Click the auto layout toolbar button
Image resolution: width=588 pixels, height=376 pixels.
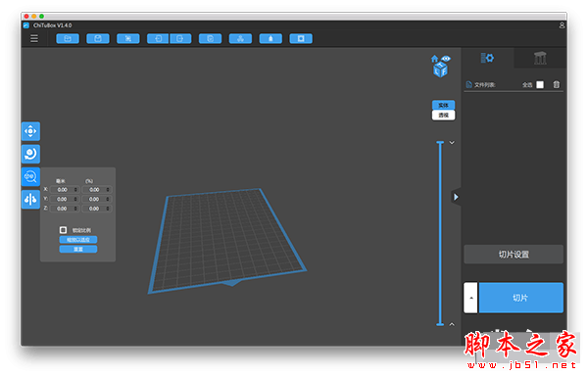[x=240, y=38]
